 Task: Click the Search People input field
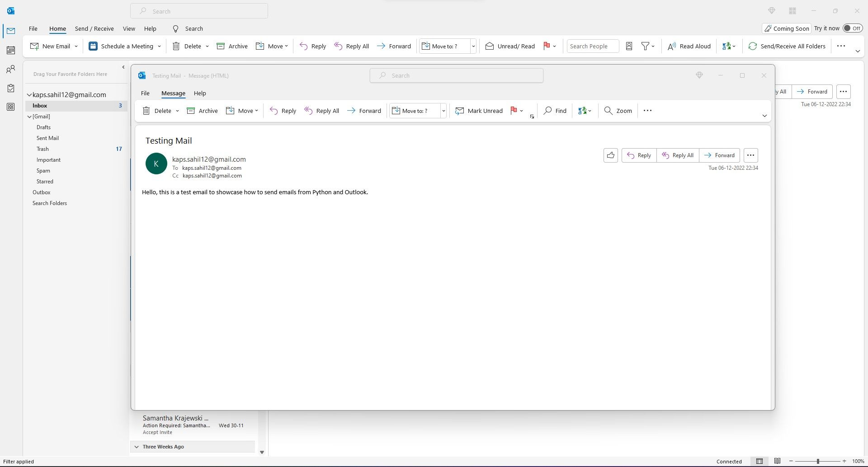pos(592,46)
